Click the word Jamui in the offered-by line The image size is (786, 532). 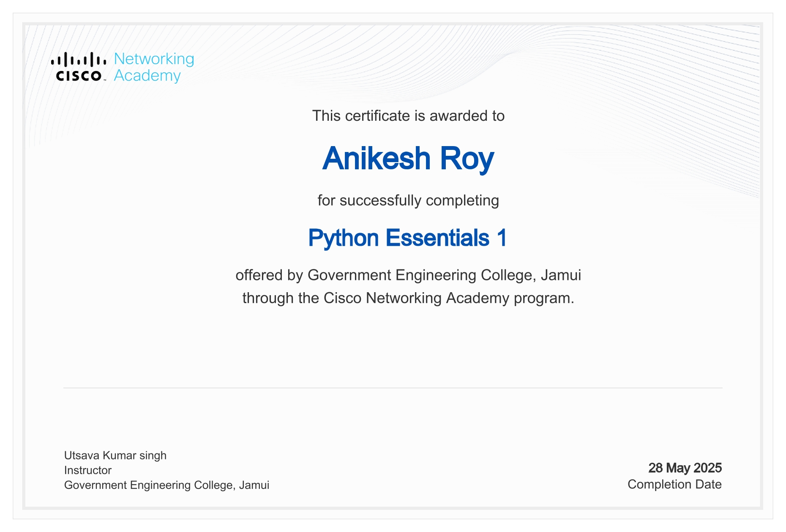pos(561,275)
